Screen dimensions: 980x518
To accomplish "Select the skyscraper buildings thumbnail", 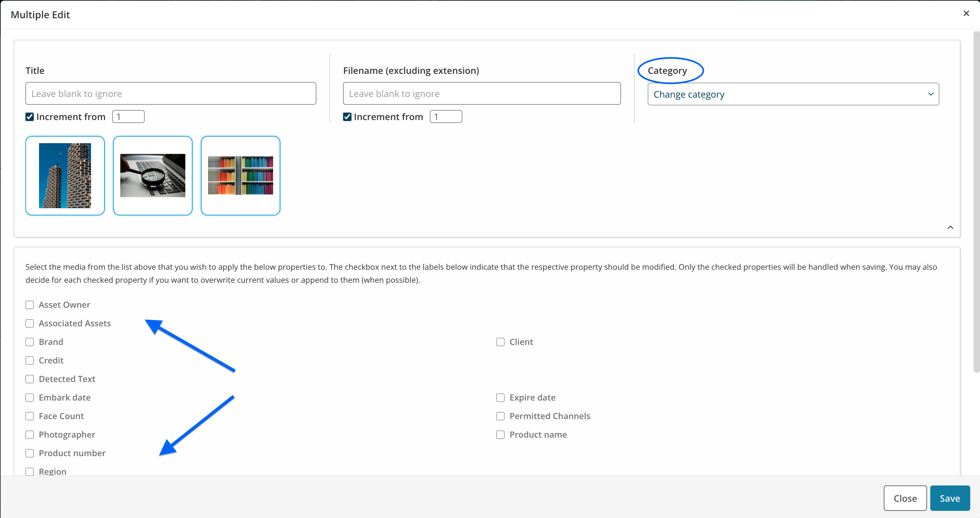I will pyautogui.click(x=65, y=175).
